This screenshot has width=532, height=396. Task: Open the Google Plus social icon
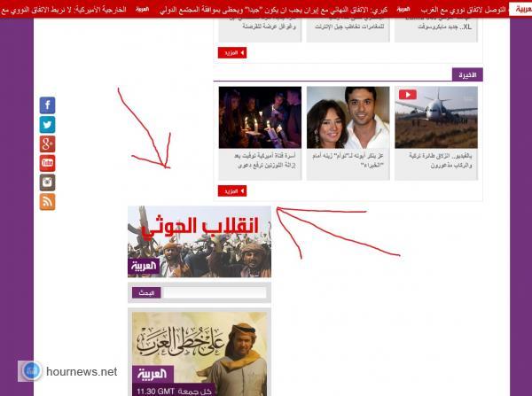pyautogui.click(x=47, y=144)
